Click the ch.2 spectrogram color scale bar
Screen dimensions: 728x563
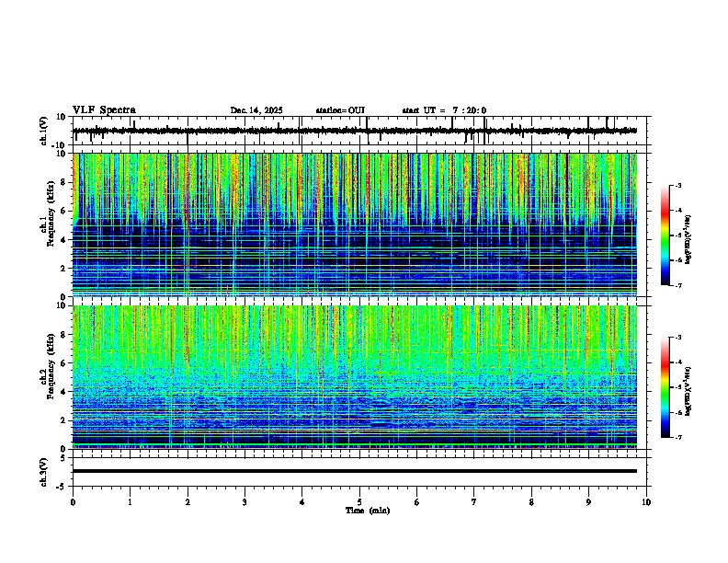tap(665, 387)
